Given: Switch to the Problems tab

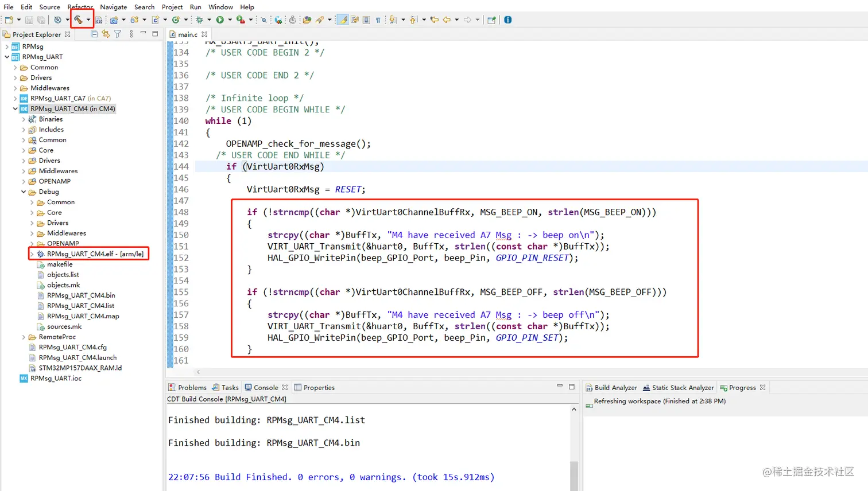Looking at the screenshot, I should pos(187,388).
